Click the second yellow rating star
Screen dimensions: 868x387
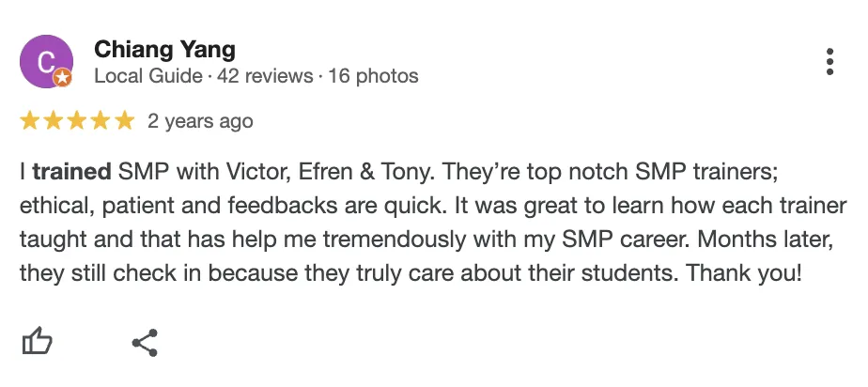(54, 120)
